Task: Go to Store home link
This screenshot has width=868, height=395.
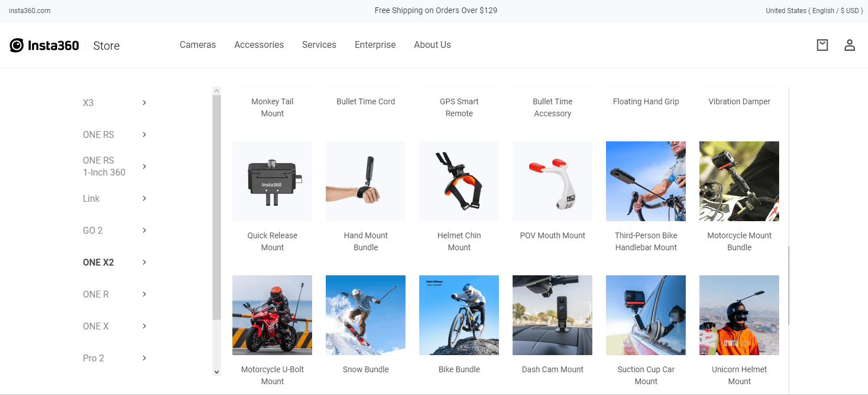Action: pos(107,46)
